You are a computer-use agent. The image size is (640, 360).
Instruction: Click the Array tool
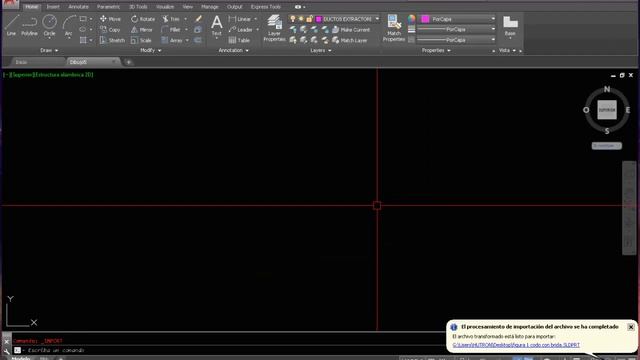[x=171, y=40]
